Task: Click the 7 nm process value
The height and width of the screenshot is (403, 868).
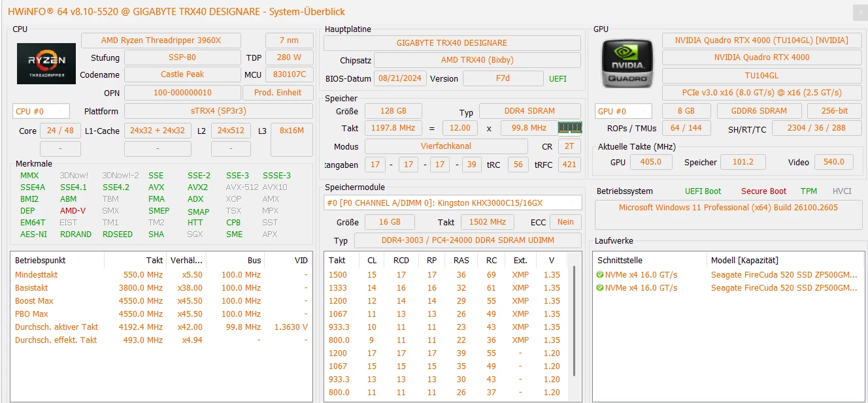Action: coord(289,40)
